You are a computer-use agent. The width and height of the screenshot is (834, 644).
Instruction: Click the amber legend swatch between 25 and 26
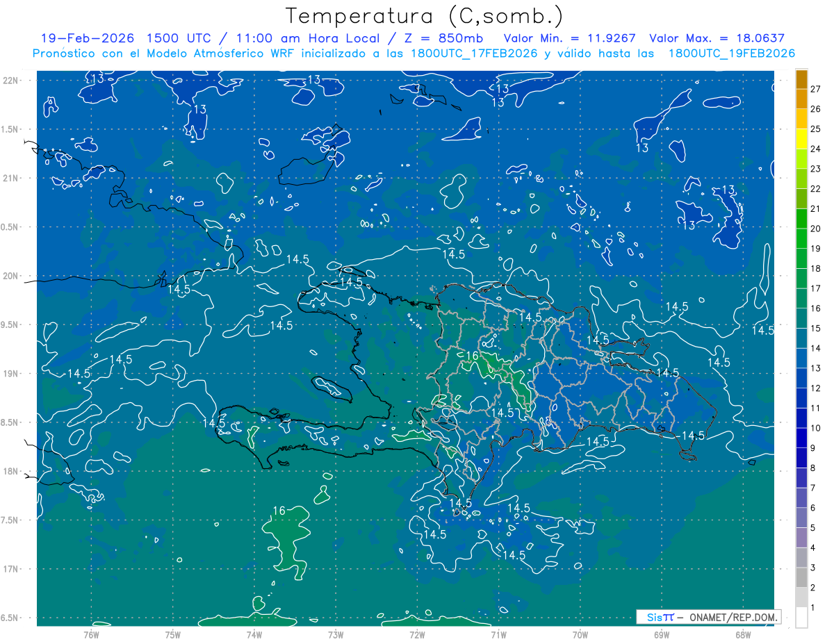click(801, 119)
